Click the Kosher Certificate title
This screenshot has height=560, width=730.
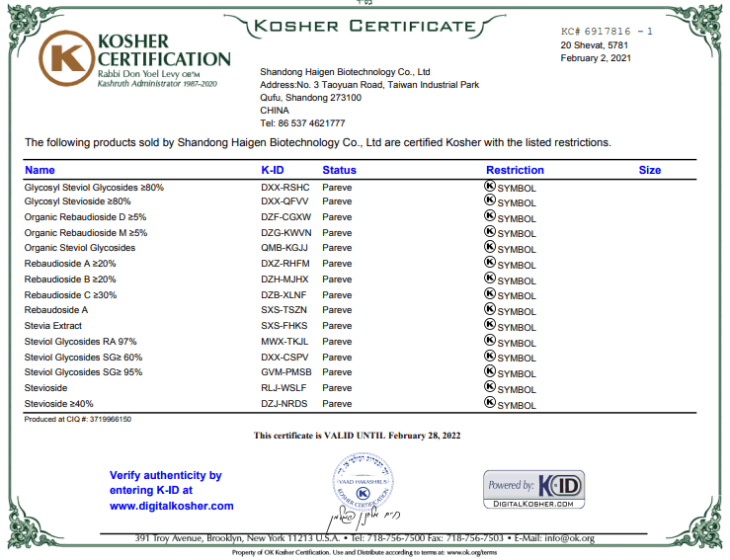365,26
